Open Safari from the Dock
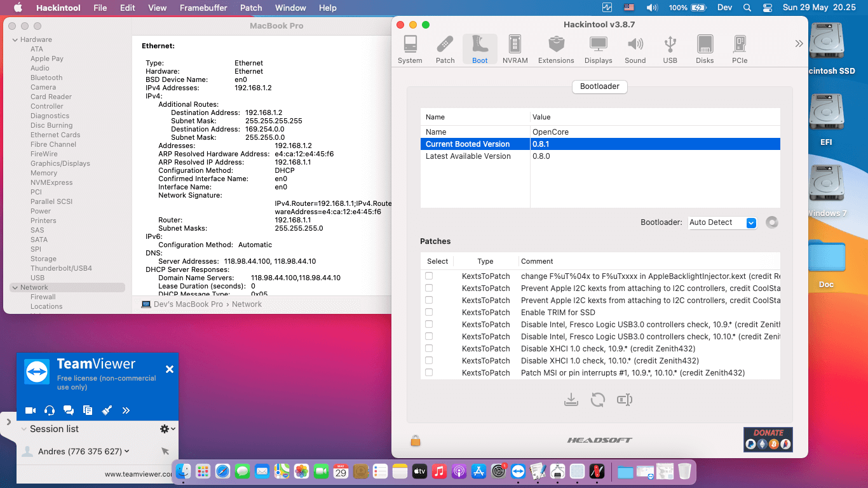The width and height of the screenshot is (868, 488). point(222,471)
